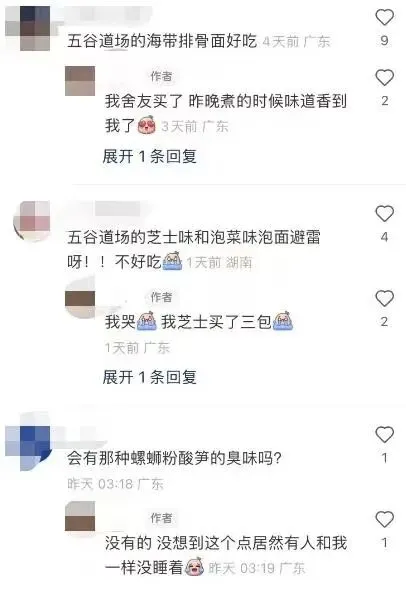Viewport: 406px width, 589px height.
Task: Like author's reply 我芝士买了三包
Action: [384, 298]
